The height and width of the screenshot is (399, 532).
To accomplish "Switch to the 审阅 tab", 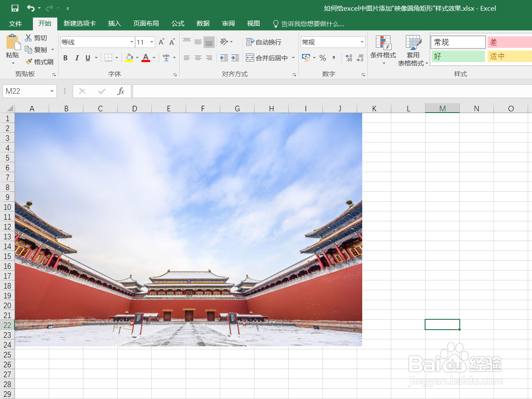I will tap(228, 24).
